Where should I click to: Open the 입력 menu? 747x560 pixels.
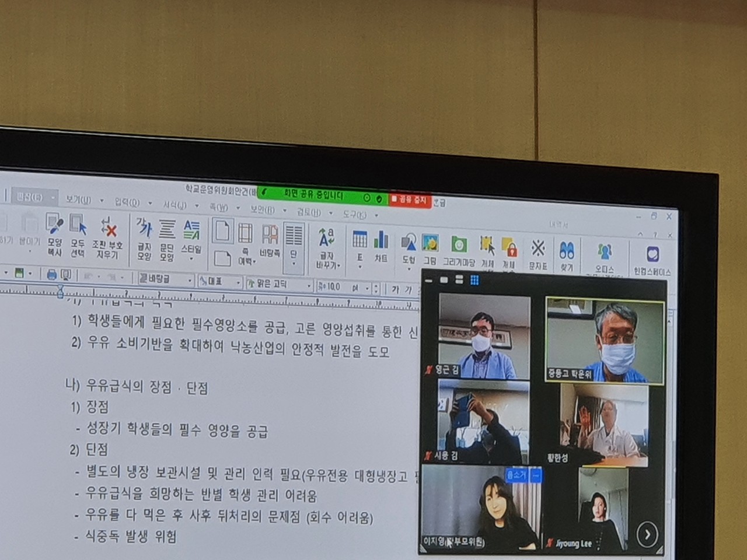pos(127,202)
